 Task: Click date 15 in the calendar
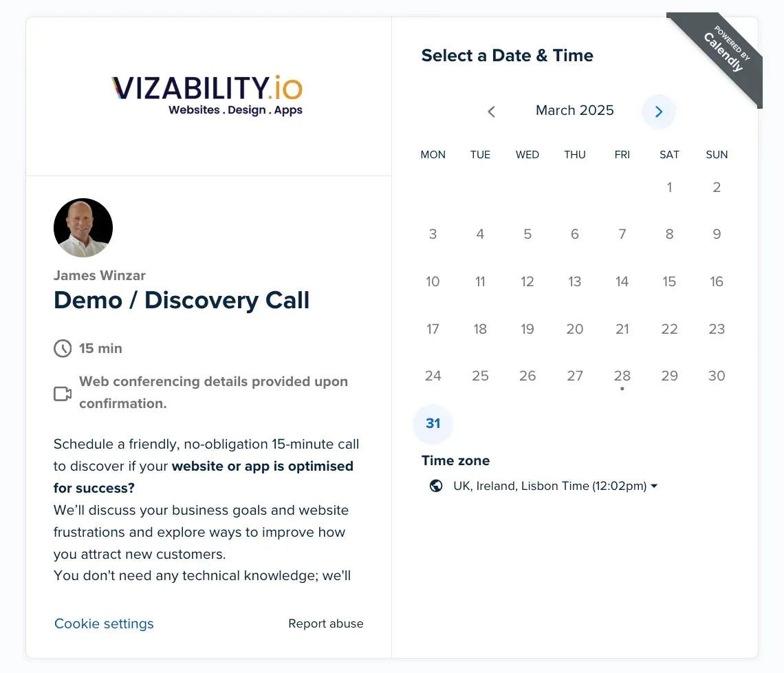coord(670,281)
